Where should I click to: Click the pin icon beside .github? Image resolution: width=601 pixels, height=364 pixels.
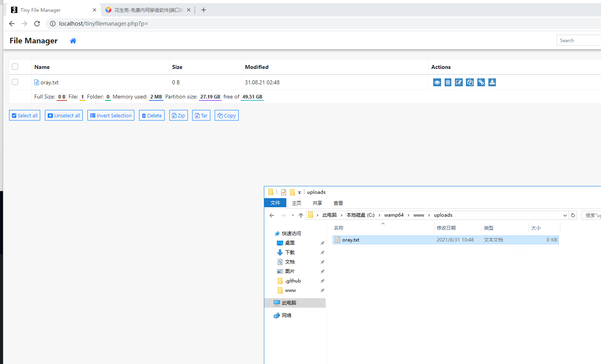322,281
